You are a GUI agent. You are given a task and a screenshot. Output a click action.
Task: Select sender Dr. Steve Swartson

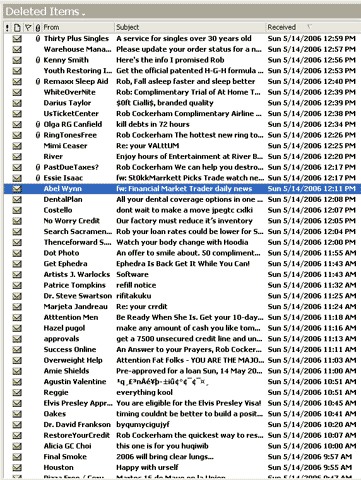pos(78,296)
